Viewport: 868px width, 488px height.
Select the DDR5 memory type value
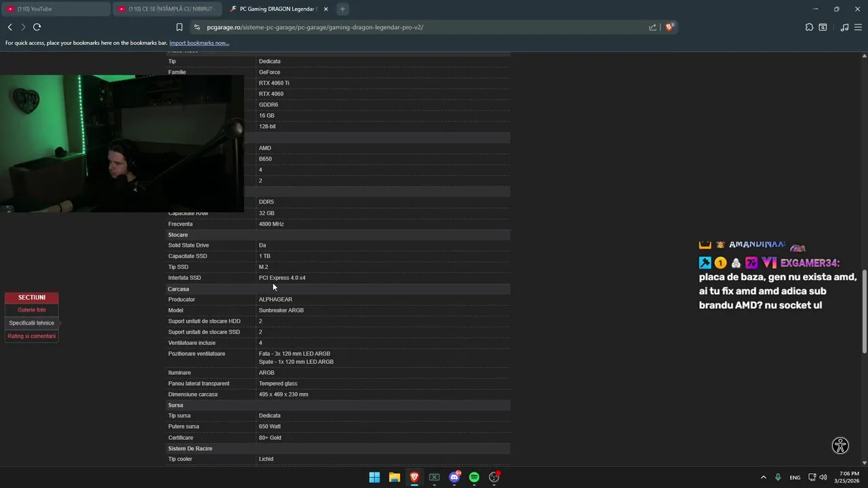tap(267, 202)
